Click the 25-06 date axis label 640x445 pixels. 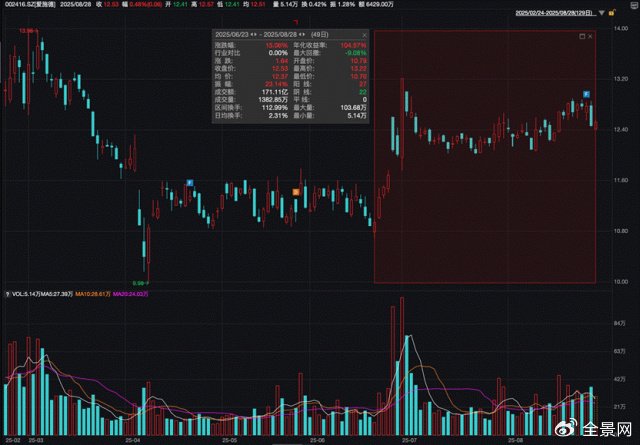[318, 441]
